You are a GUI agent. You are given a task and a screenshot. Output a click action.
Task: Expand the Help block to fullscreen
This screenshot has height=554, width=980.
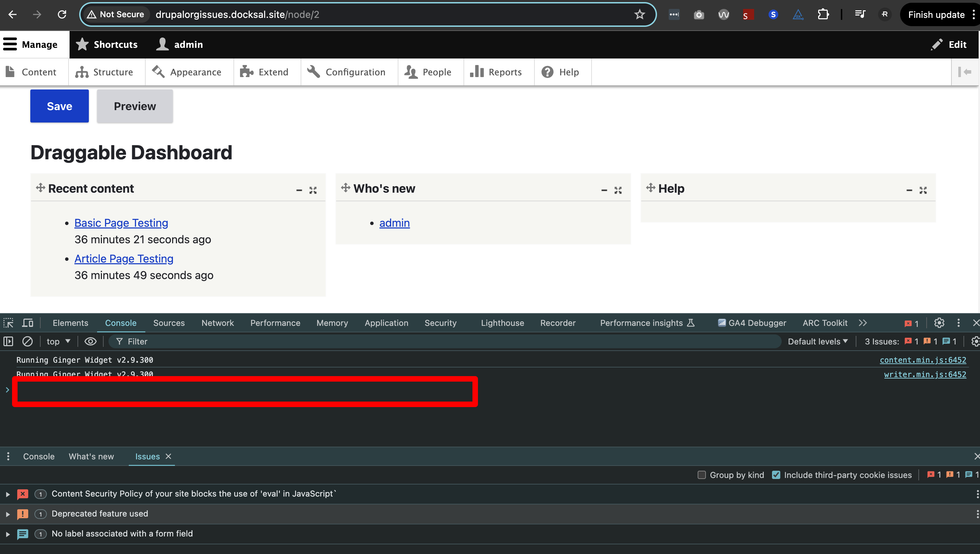click(923, 190)
